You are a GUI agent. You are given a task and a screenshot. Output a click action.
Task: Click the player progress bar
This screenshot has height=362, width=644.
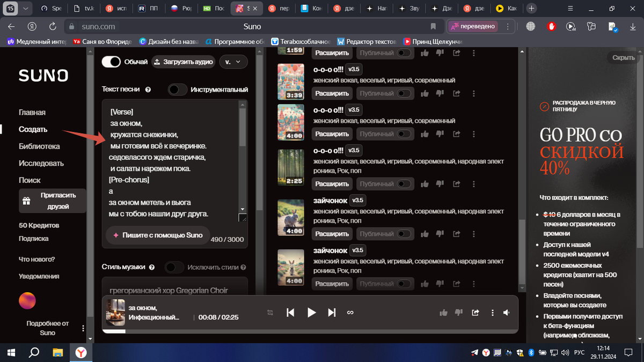coord(310,331)
